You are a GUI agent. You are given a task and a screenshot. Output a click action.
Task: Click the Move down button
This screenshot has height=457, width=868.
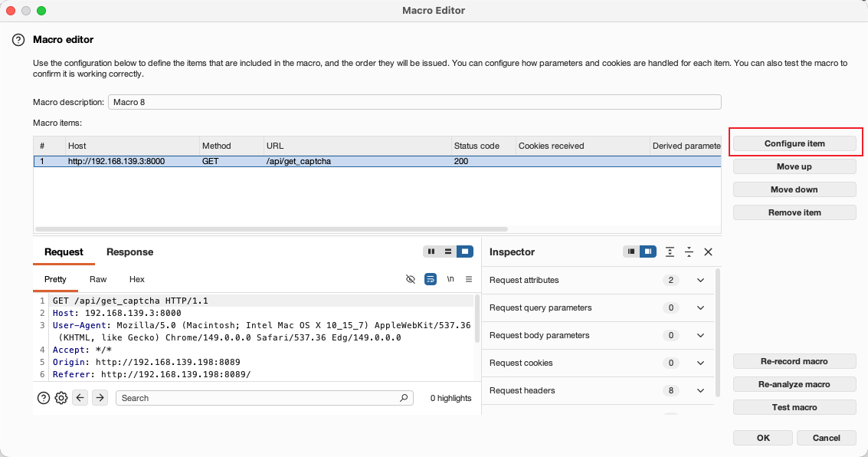pyautogui.click(x=794, y=189)
